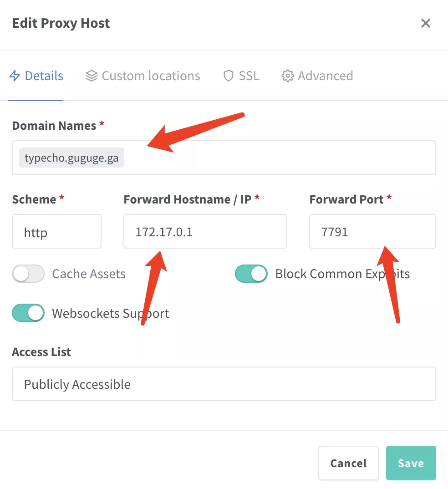Turn off Websockets Support toggle
448x489 pixels.
(28, 313)
